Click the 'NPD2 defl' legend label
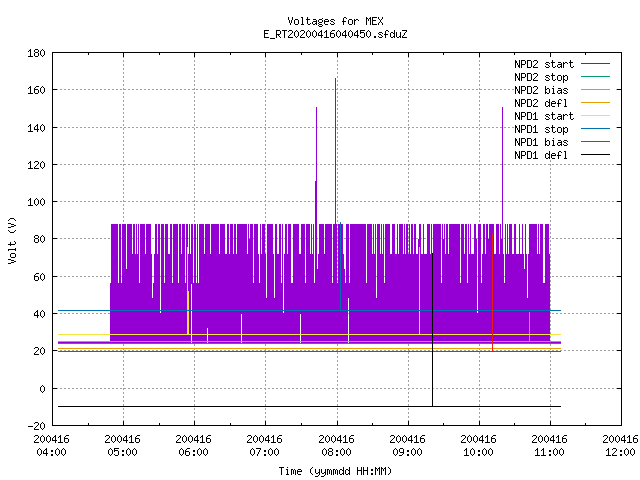 (x=541, y=103)
